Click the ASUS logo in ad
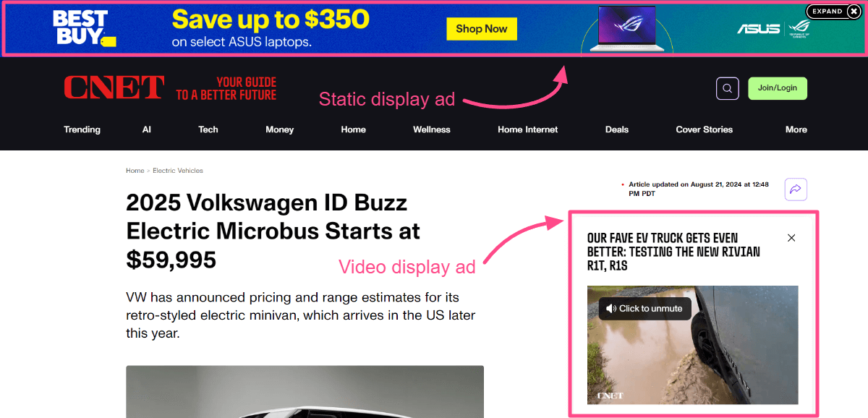This screenshot has width=868, height=418. coord(758,29)
